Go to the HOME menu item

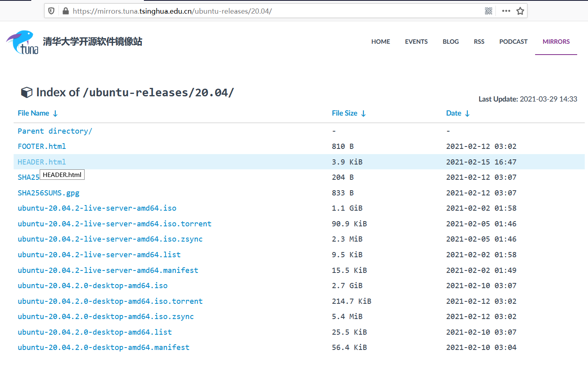(381, 42)
